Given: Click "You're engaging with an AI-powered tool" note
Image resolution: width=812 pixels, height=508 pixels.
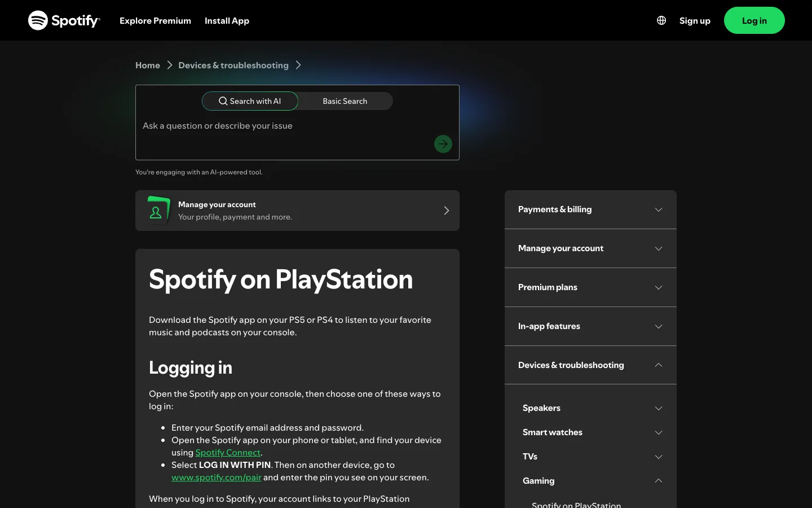Looking at the screenshot, I should [199, 172].
